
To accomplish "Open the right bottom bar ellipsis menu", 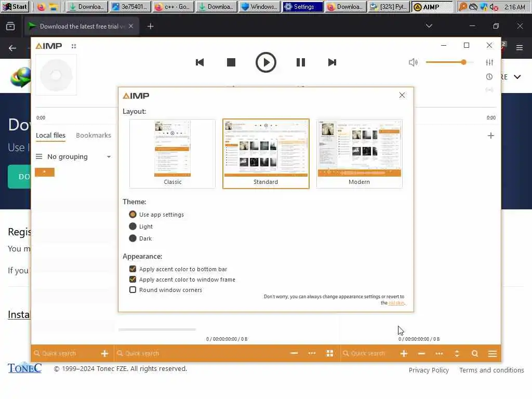I will coord(439,353).
